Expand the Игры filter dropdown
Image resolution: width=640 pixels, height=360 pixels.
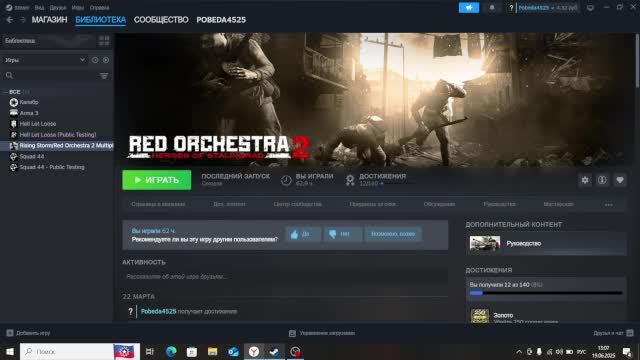44,60
